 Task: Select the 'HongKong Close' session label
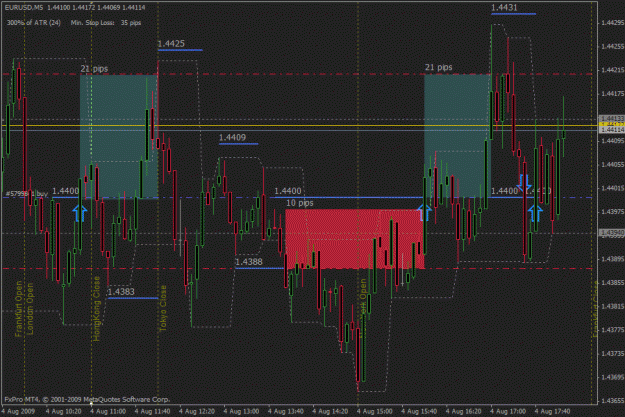(x=96, y=309)
